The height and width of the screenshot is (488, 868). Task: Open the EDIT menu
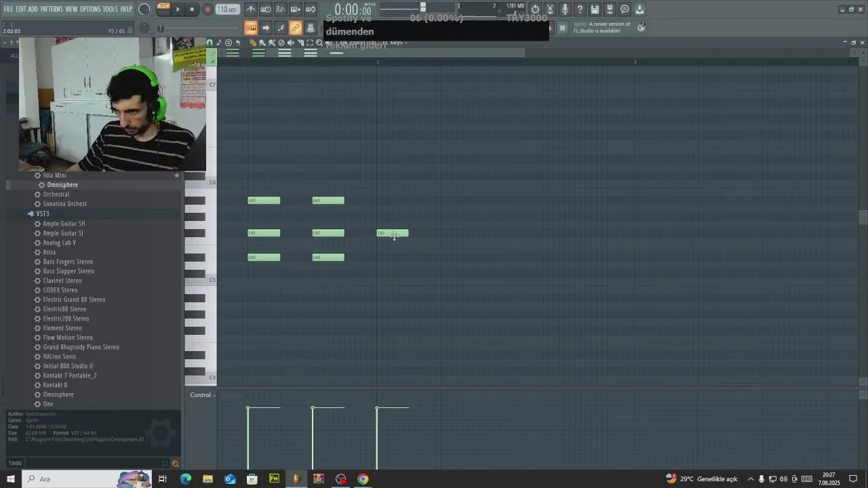click(x=21, y=9)
